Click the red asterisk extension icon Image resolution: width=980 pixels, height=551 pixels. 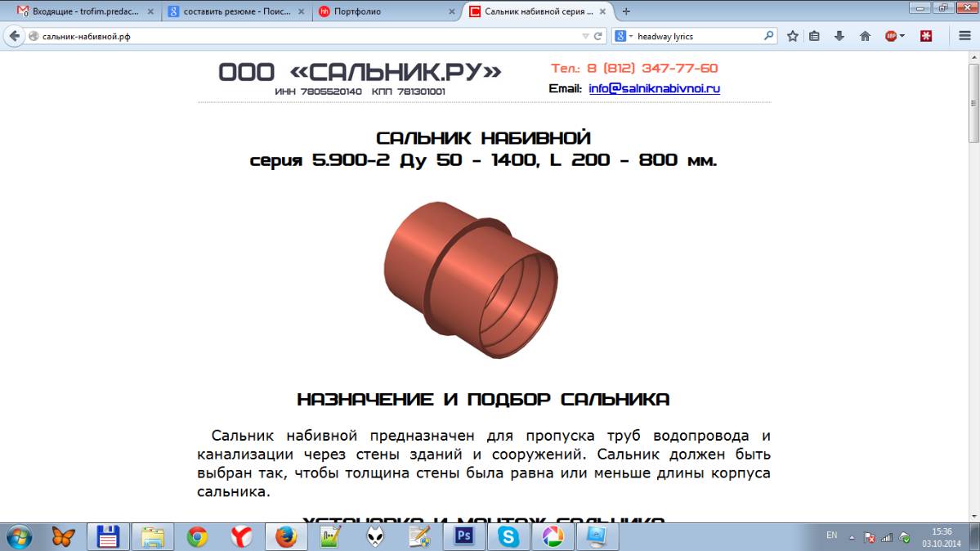[926, 36]
